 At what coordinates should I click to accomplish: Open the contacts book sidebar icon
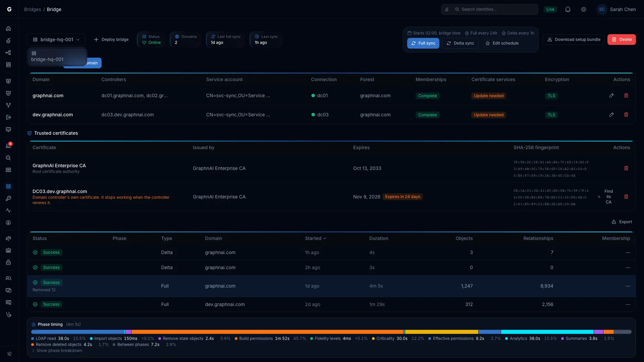9,65
